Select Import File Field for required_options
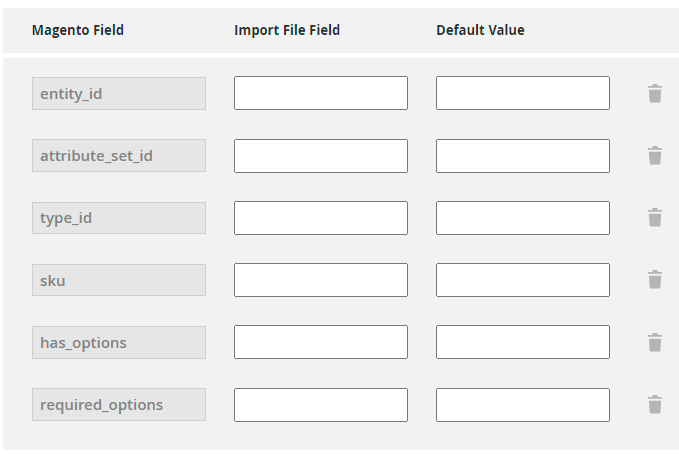679x454 pixels. point(321,405)
